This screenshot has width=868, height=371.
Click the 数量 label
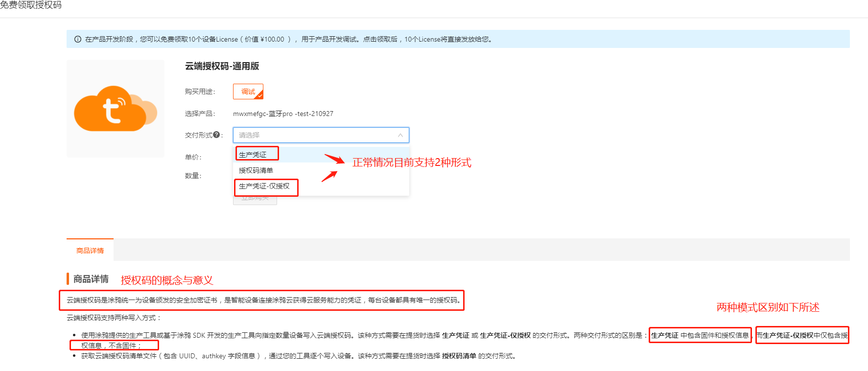tap(193, 176)
